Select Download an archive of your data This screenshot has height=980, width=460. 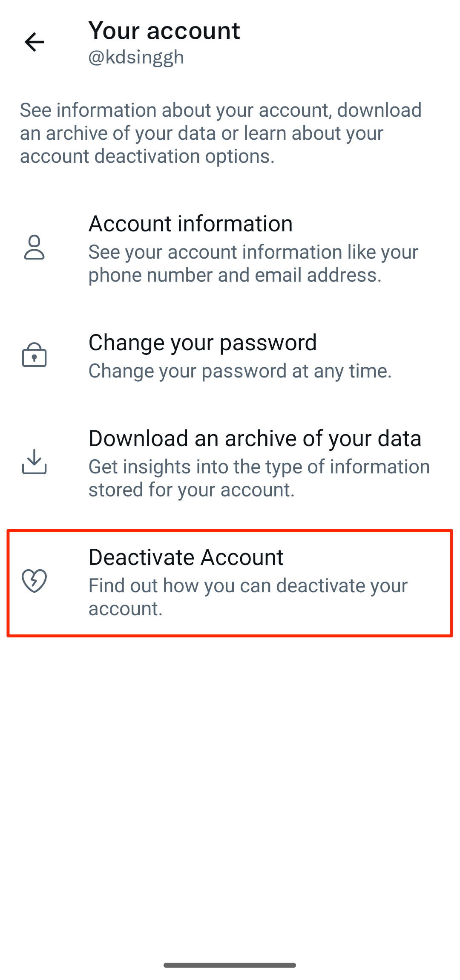tap(255, 438)
